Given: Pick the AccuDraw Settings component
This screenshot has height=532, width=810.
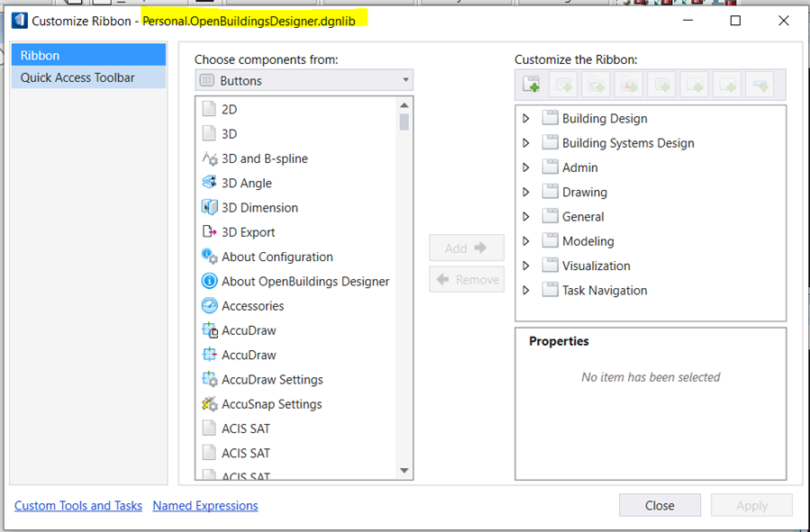Looking at the screenshot, I should [x=262, y=380].
